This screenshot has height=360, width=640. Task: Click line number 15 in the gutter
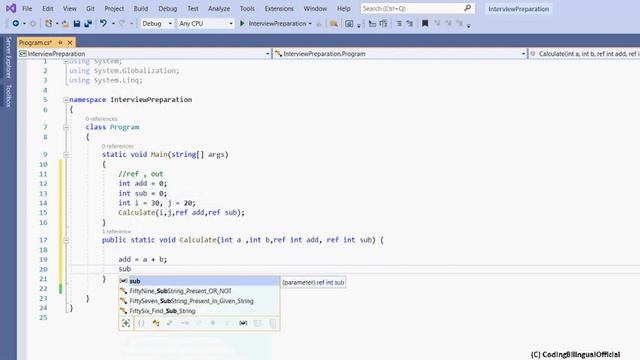pyautogui.click(x=43, y=213)
